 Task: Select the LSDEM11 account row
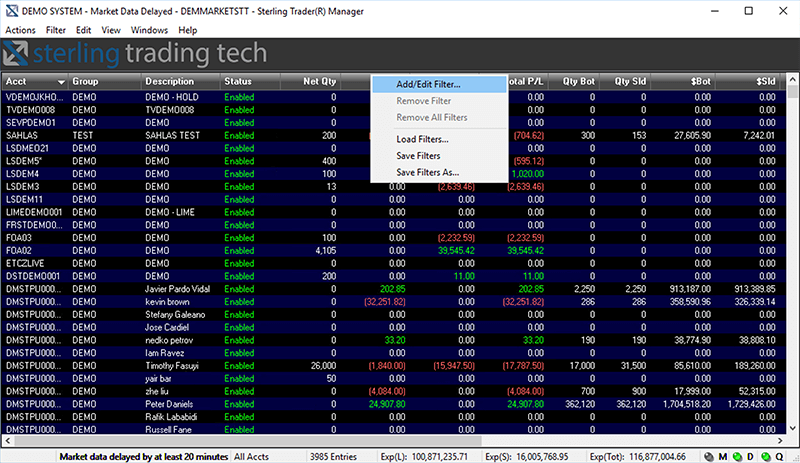point(393,199)
